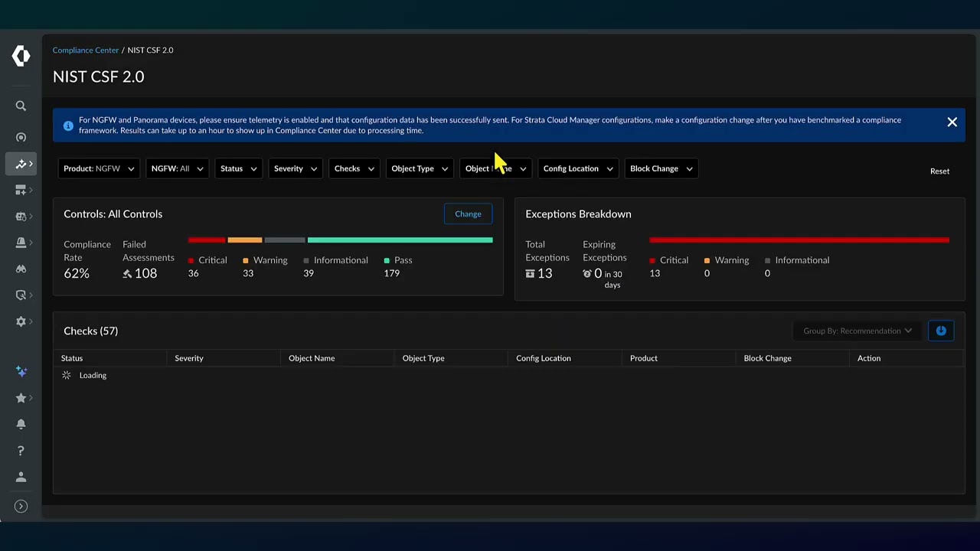Select the highlighted trend chart sidebar icon
This screenshot has height=551, width=980.
click(x=21, y=164)
